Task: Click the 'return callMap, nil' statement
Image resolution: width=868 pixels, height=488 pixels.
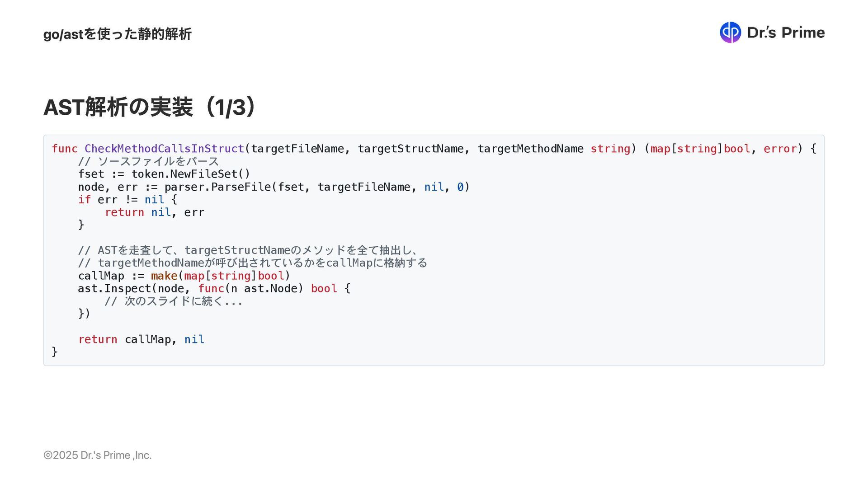Action: (x=141, y=339)
